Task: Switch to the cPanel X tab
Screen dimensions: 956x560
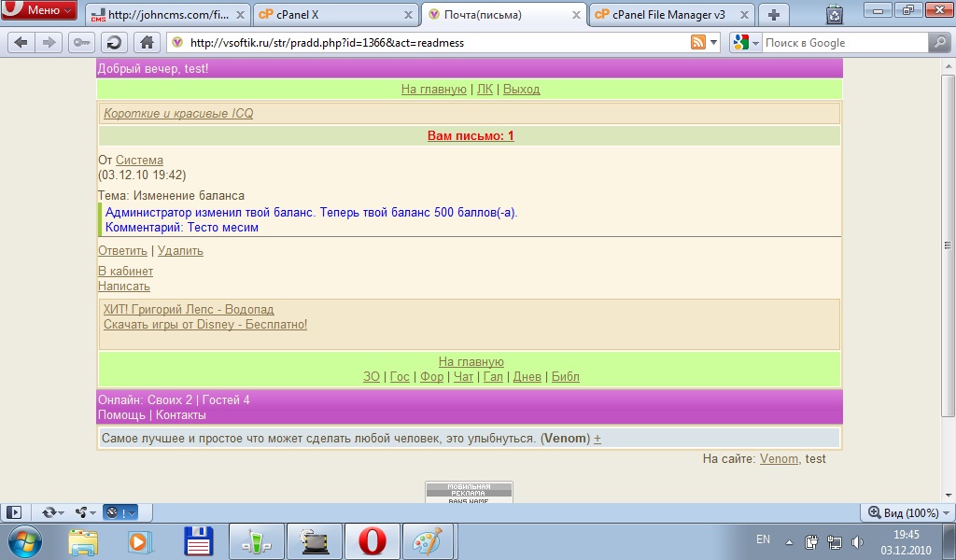Action: point(335,15)
